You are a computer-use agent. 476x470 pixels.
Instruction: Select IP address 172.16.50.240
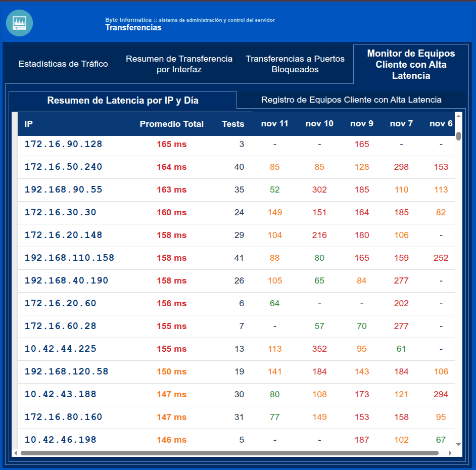point(63,167)
